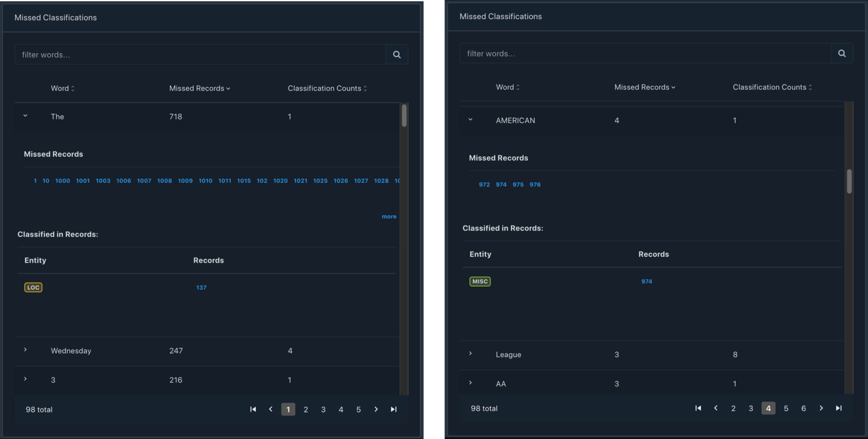Focus left filter words input

point(200,54)
